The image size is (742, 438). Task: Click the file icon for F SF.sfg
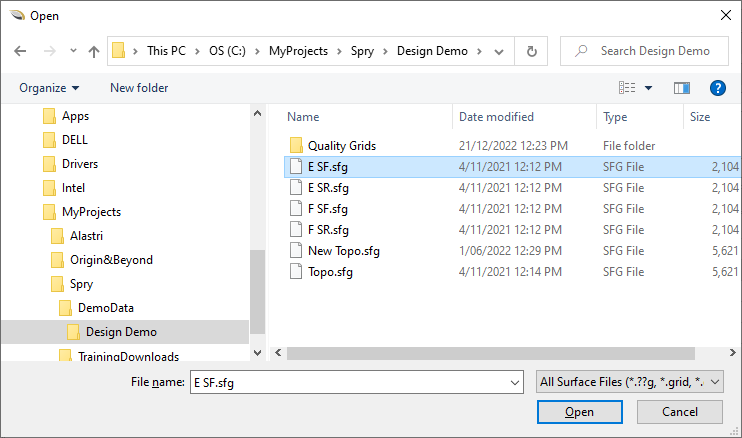pos(296,208)
